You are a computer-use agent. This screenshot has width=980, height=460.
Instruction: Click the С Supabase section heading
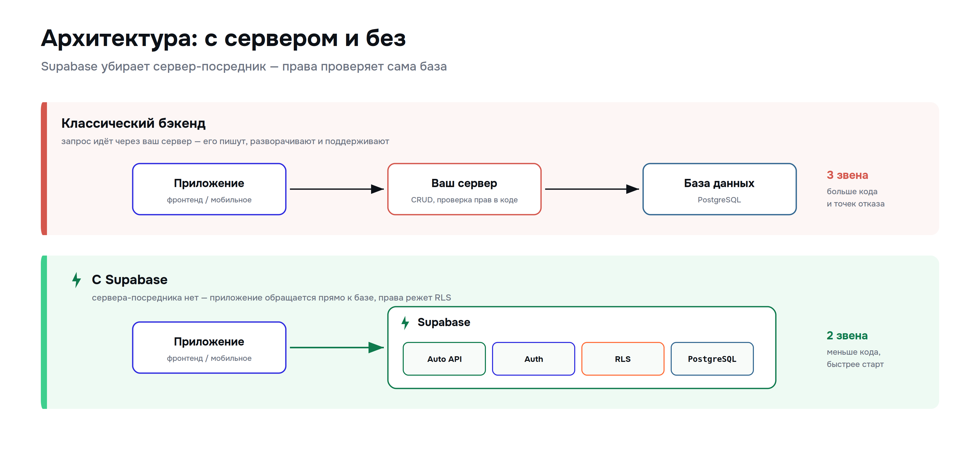[129, 280]
